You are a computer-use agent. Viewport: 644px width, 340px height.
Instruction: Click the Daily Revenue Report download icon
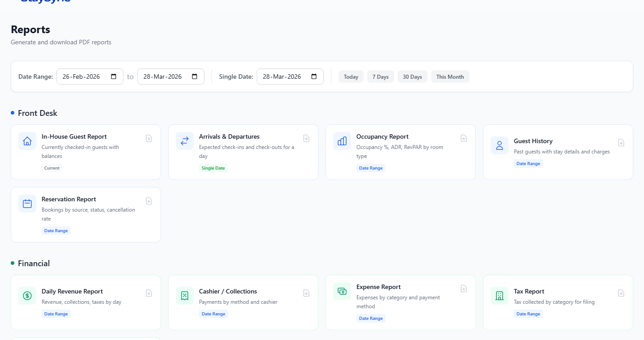coord(149,293)
